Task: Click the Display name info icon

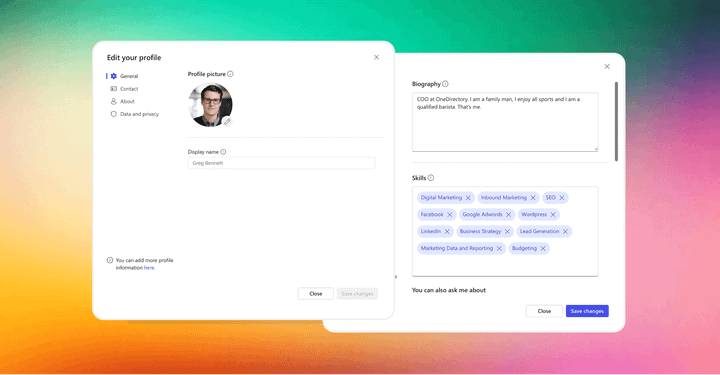Action: tap(223, 152)
